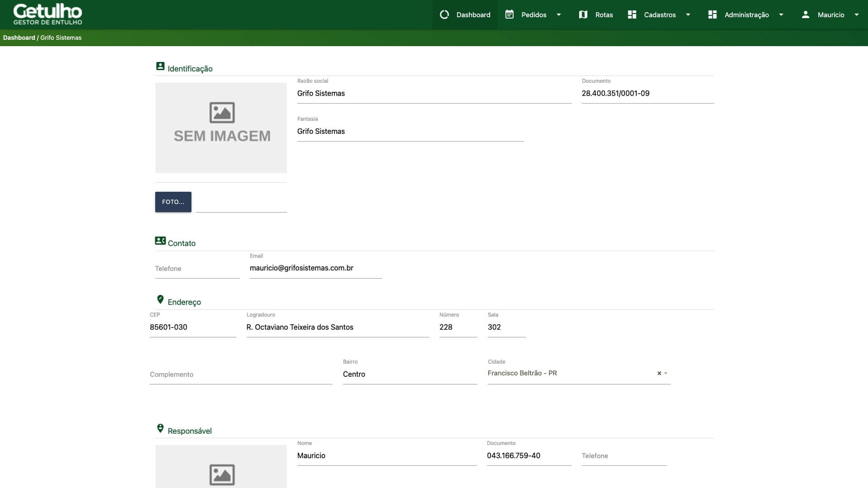Click the Getulho logo

(48, 14)
